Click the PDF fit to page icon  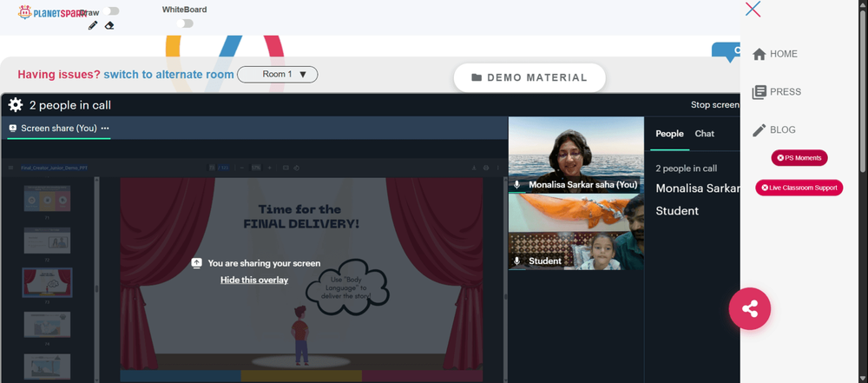pos(286,168)
